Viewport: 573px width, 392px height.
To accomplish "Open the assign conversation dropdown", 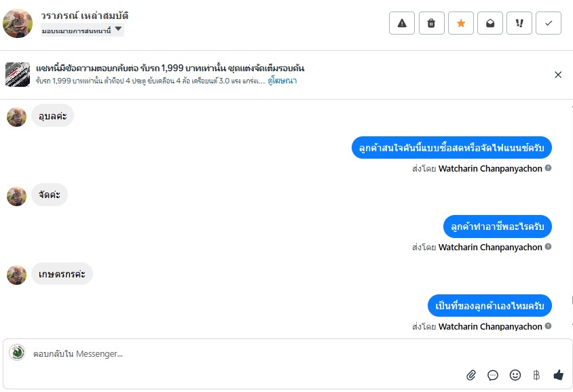I will click(x=82, y=30).
